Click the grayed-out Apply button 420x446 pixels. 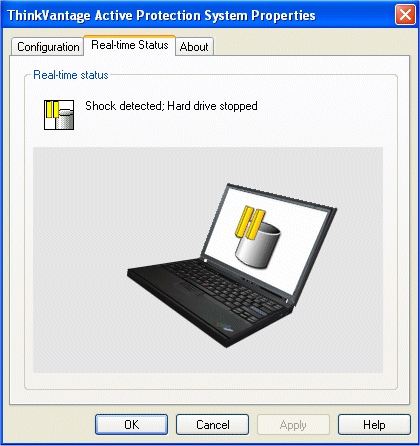pos(293,424)
